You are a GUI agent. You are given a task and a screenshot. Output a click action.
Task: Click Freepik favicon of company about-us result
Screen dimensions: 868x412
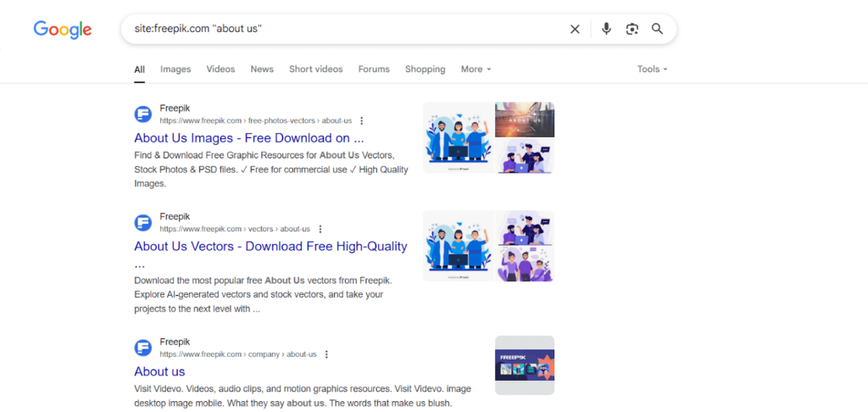pos(142,348)
